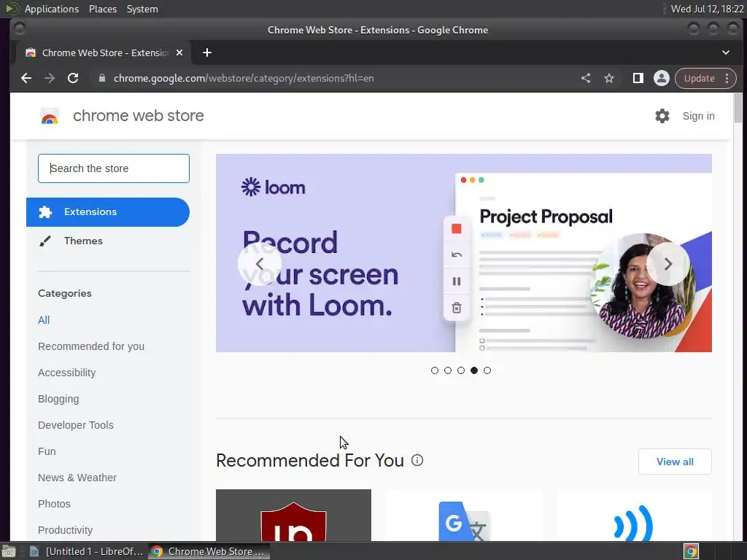This screenshot has height=560, width=747.
Task: Select fourth carousel dot indicator
Action: pyautogui.click(x=474, y=370)
